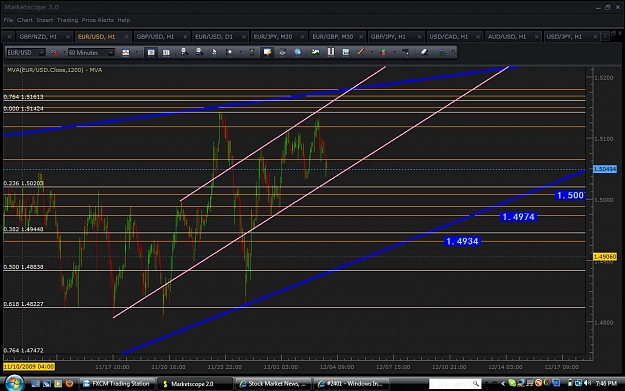Click the bar marker tool icon
Screen dimensions: 625x391
point(229,52)
